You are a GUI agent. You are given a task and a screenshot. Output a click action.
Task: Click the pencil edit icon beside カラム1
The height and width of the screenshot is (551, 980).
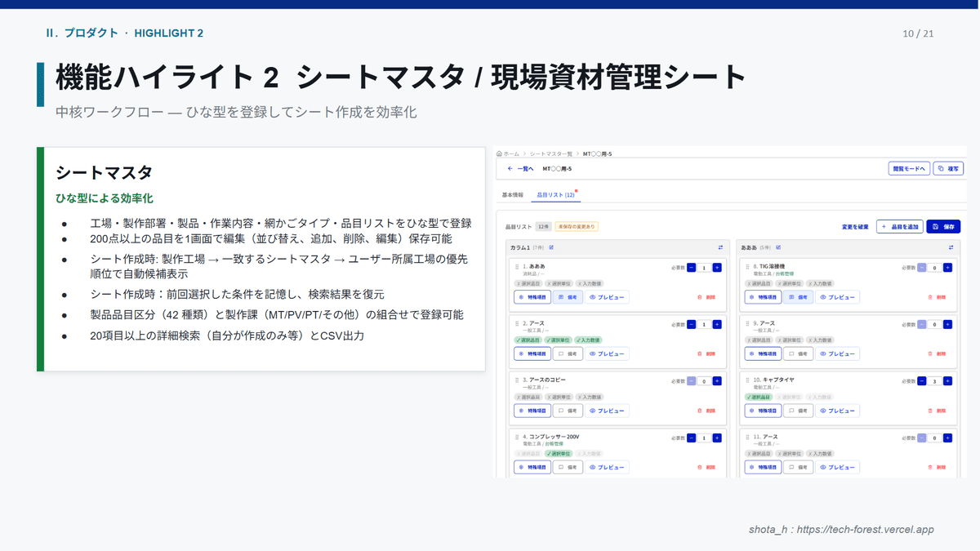click(552, 247)
